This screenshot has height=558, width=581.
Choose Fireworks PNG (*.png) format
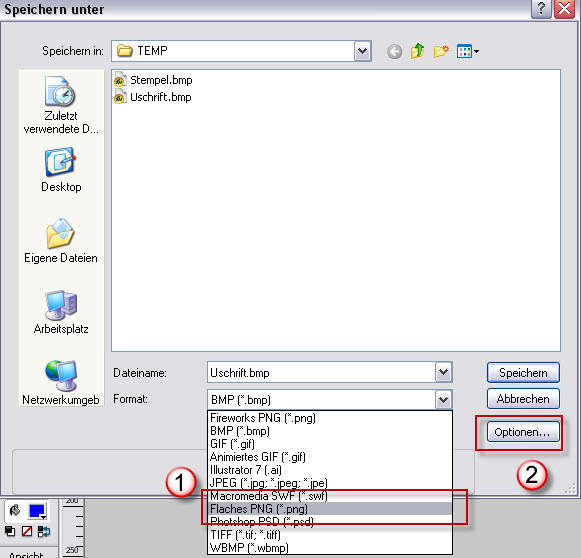[x=330, y=418]
